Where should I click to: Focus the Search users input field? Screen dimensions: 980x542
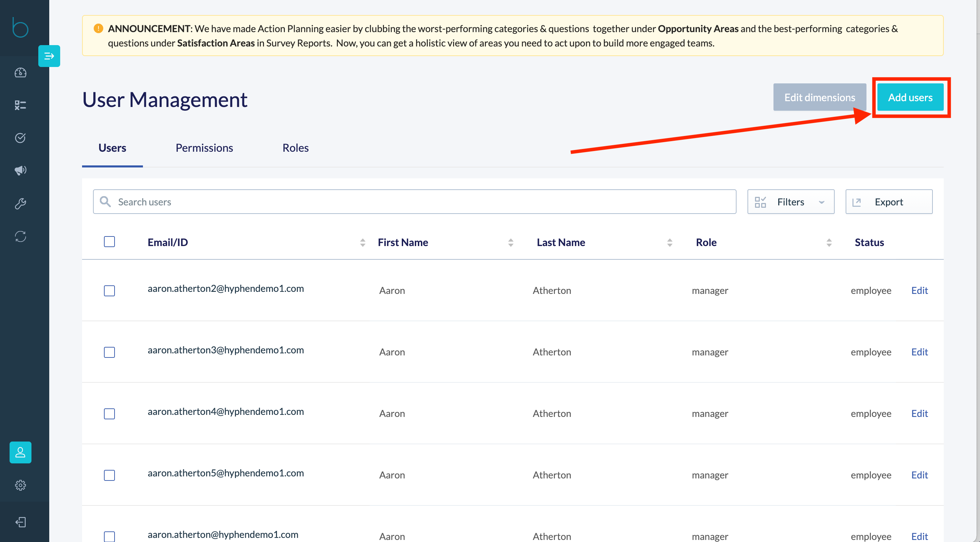414,202
